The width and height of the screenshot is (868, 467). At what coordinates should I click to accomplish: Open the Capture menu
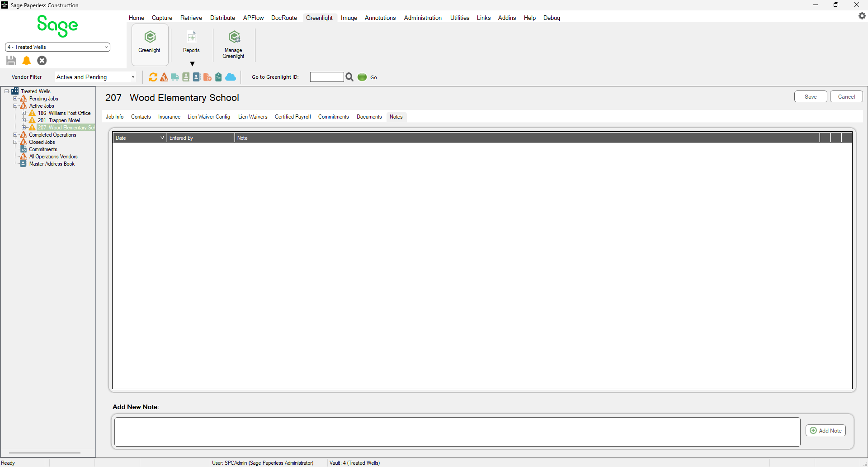(162, 18)
